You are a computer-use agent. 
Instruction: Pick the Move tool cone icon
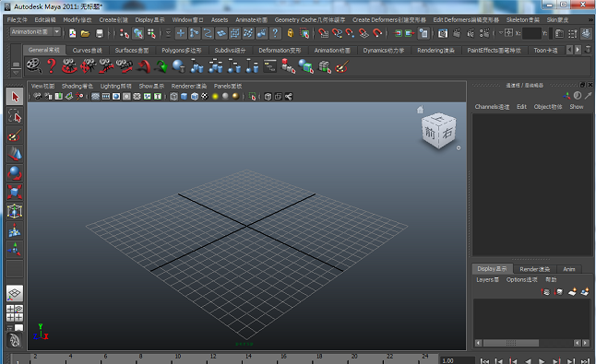pyautogui.click(x=15, y=154)
